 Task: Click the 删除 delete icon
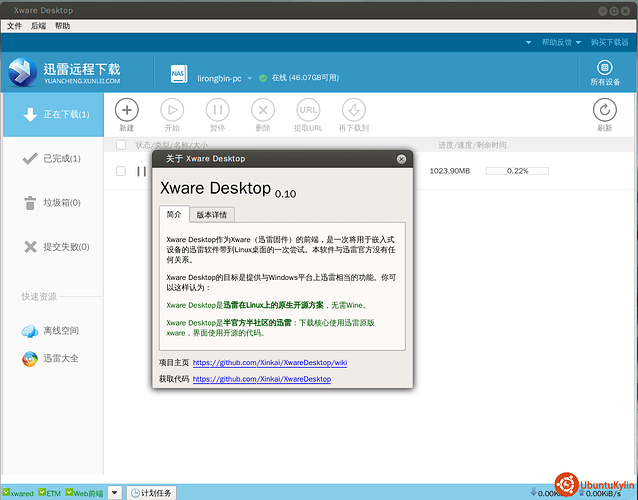click(263, 110)
